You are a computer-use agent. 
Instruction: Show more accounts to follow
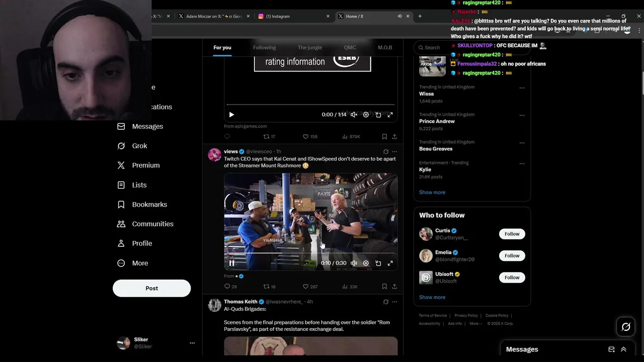(x=432, y=297)
